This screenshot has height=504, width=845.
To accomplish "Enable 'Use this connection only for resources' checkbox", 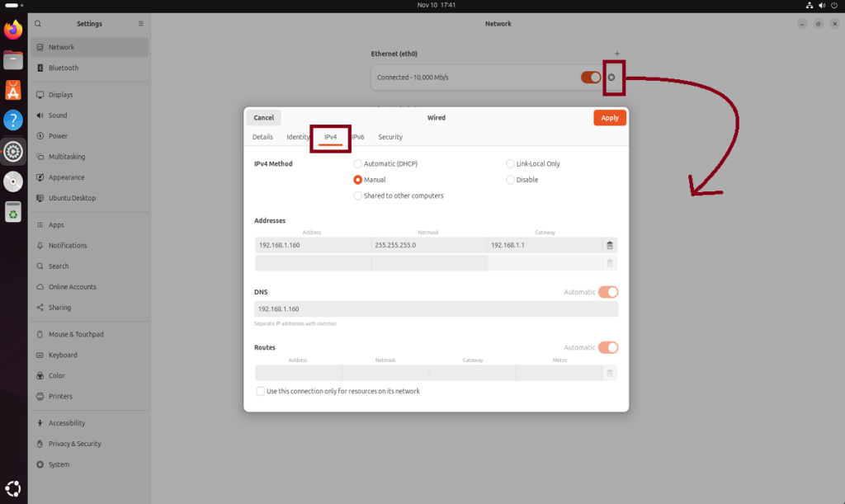I will tap(261, 391).
